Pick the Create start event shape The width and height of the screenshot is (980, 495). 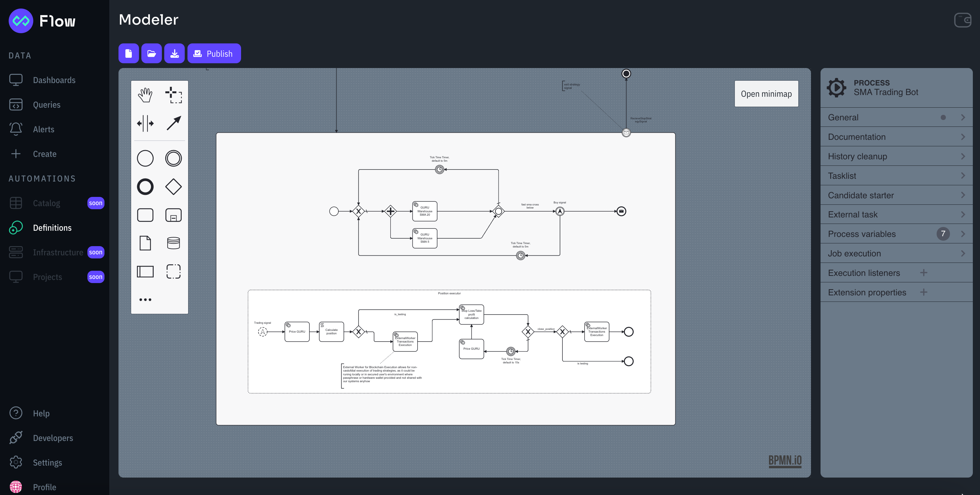coord(145,158)
